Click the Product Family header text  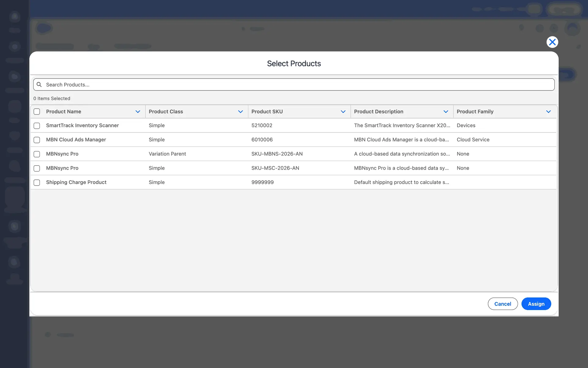[475, 112]
